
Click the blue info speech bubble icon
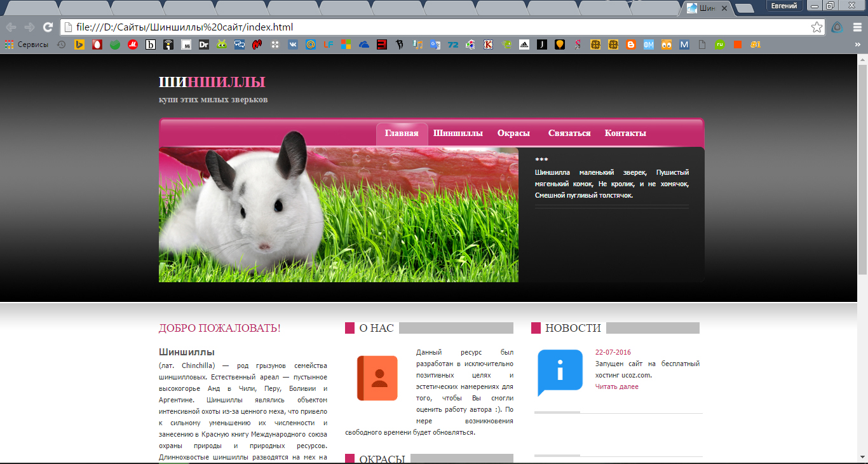coord(560,372)
